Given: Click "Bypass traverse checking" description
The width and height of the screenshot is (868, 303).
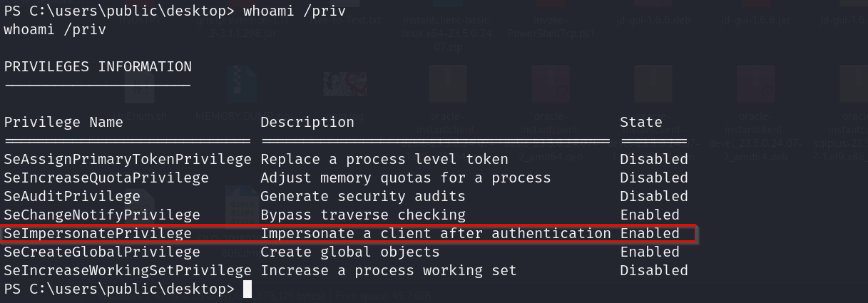Looking at the screenshot, I should [x=363, y=215].
